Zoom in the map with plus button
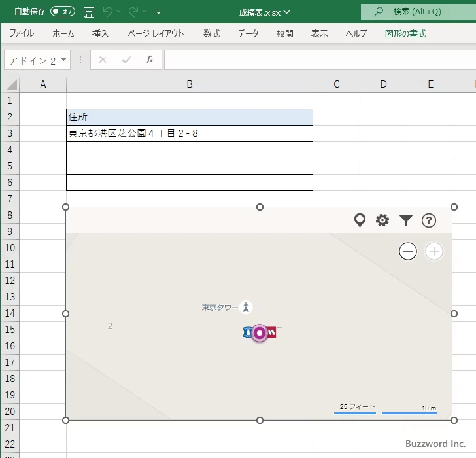The width and height of the screenshot is (476, 458). tap(433, 251)
